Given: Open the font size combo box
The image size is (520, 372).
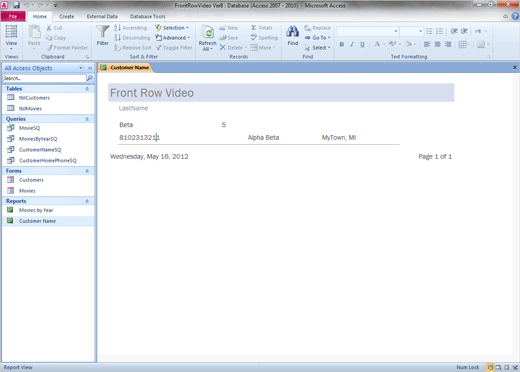Looking at the screenshot, I should [x=412, y=31].
